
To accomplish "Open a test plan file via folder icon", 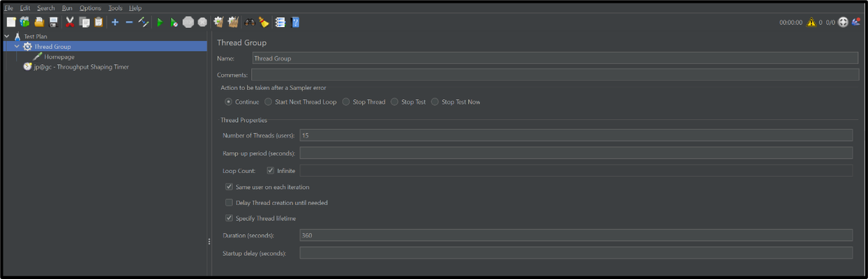I will 39,22.
